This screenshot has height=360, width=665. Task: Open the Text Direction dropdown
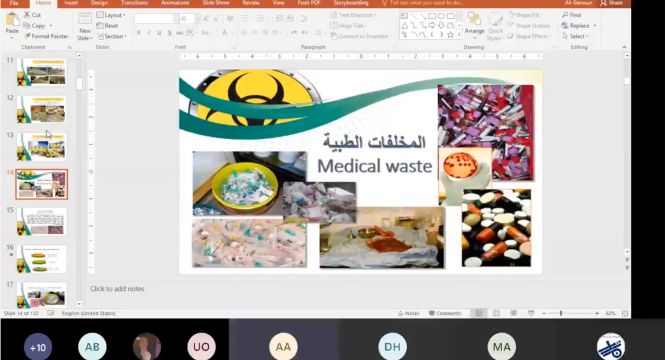354,15
